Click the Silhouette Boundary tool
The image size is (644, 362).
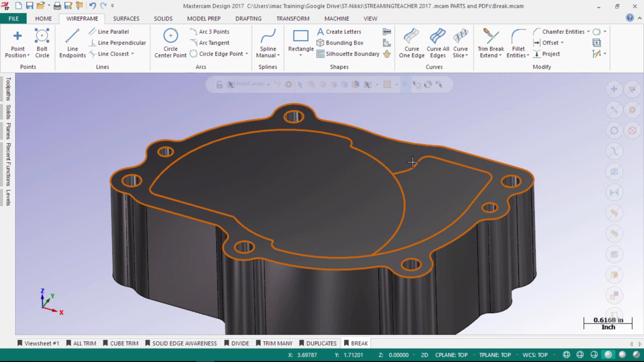coord(349,54)
